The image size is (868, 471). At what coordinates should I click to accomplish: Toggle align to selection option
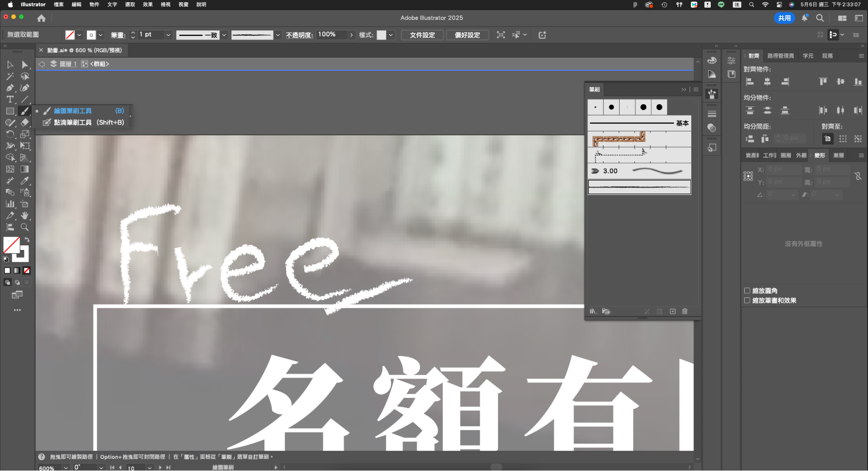[843, 139]
